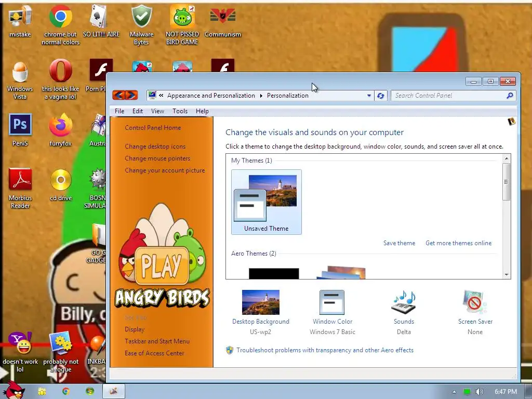Click Troubleshoot transparency and Aero effects link

point(325,350)
